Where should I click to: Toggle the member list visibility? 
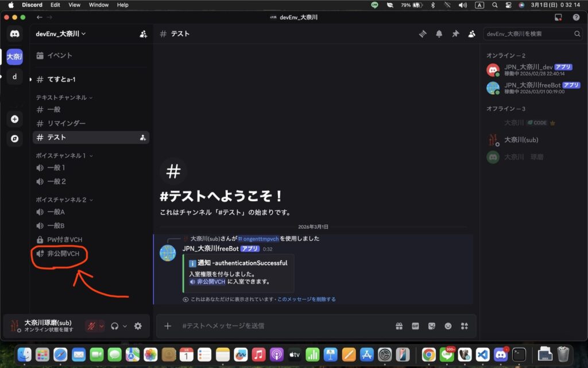click(x=471, y=34)
